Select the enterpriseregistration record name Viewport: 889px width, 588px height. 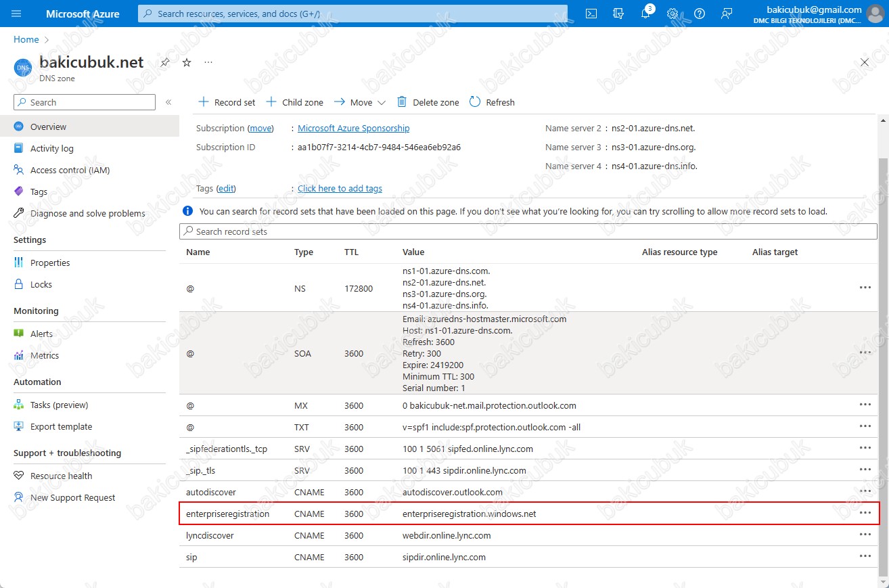click(228, 514)
